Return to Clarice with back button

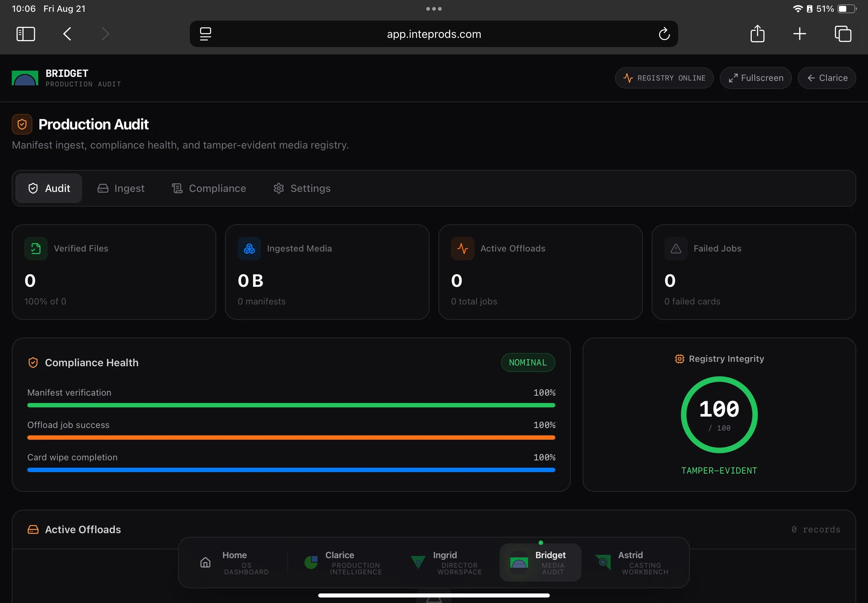click(x=826, y=78)
